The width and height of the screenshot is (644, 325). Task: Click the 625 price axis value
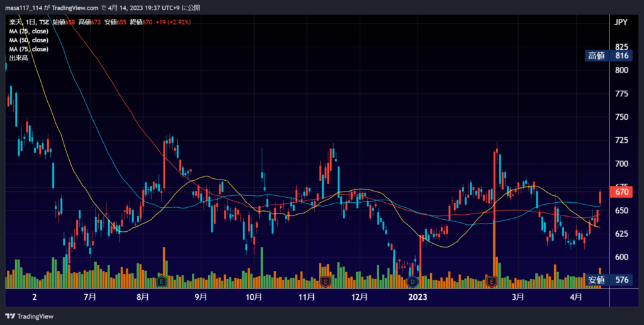pos(622,234)
